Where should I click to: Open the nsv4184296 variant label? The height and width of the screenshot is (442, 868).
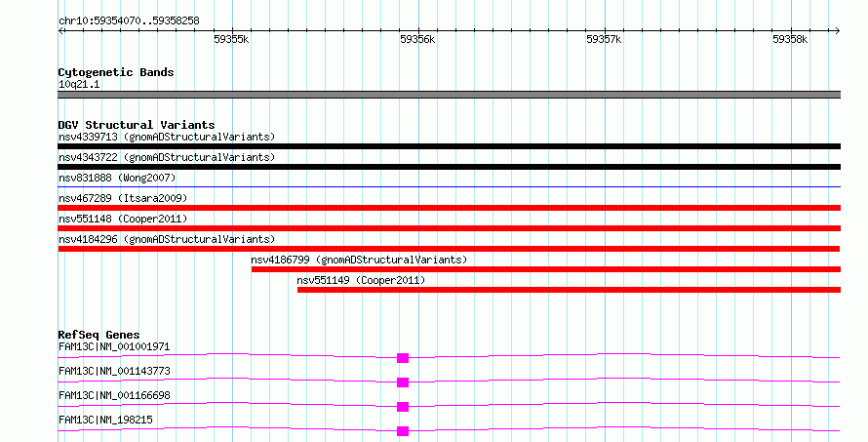[167, 239]
